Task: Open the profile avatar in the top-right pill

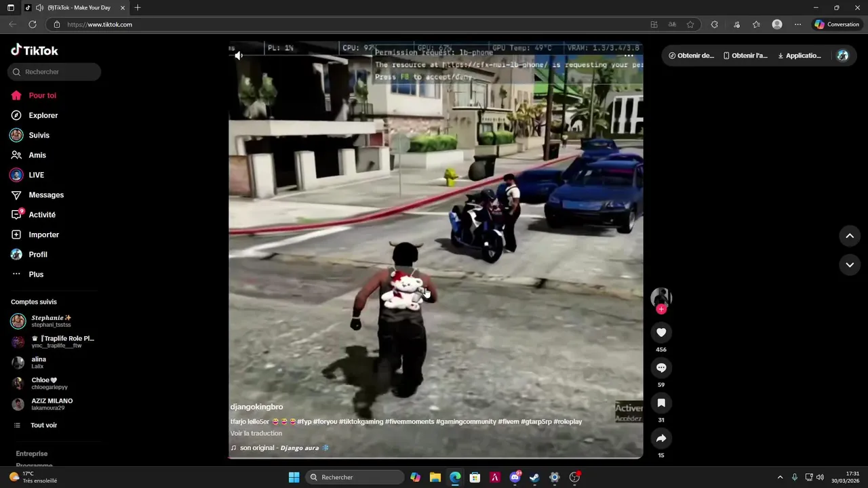Action: tap(842, 56)
